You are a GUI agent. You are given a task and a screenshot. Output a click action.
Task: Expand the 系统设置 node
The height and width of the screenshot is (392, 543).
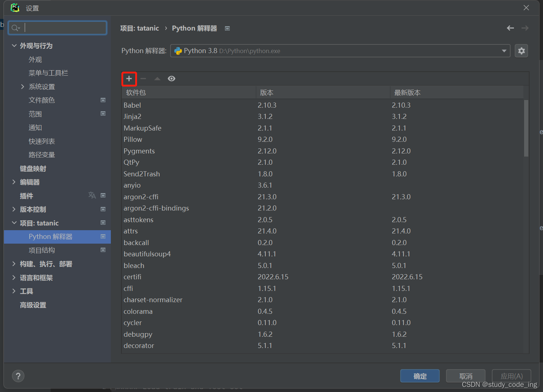[x=23, y=87]
